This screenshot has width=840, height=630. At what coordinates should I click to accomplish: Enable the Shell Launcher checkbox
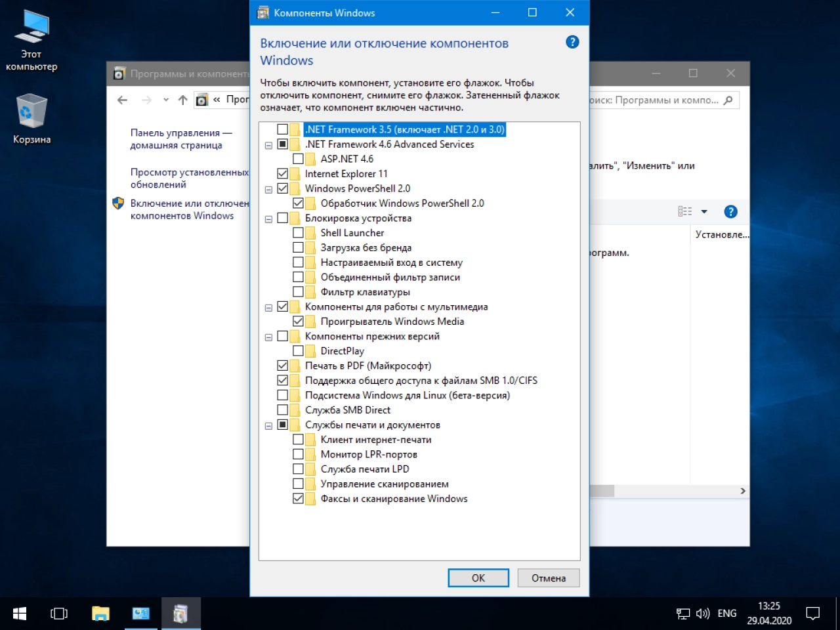click(x=298, y=233)
